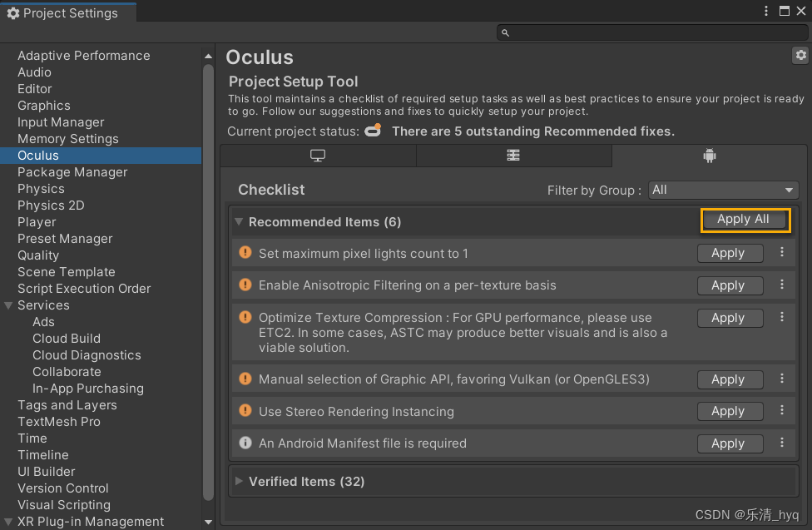Open Tags and Layers settings
812x530 pixels.
point(67,404)
